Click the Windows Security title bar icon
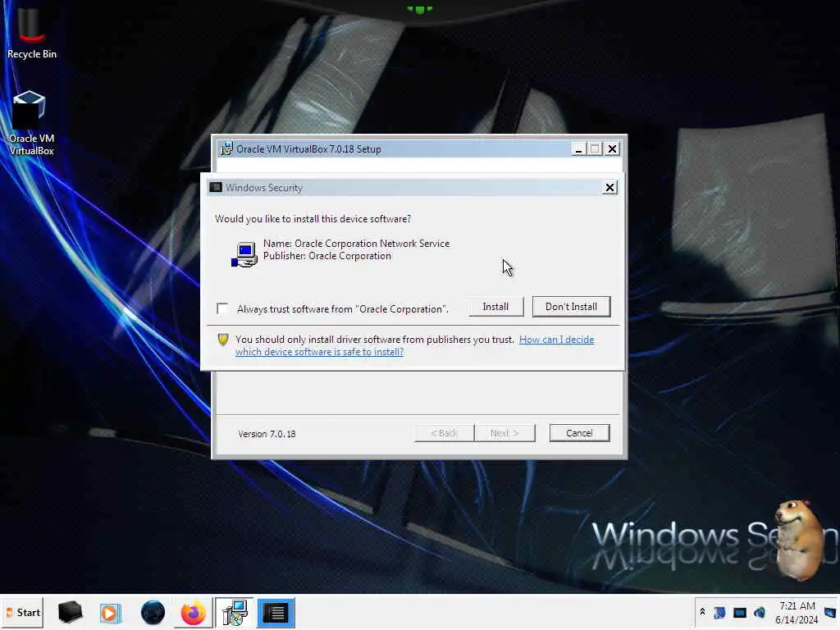840x630 pixels. point(216,188)
